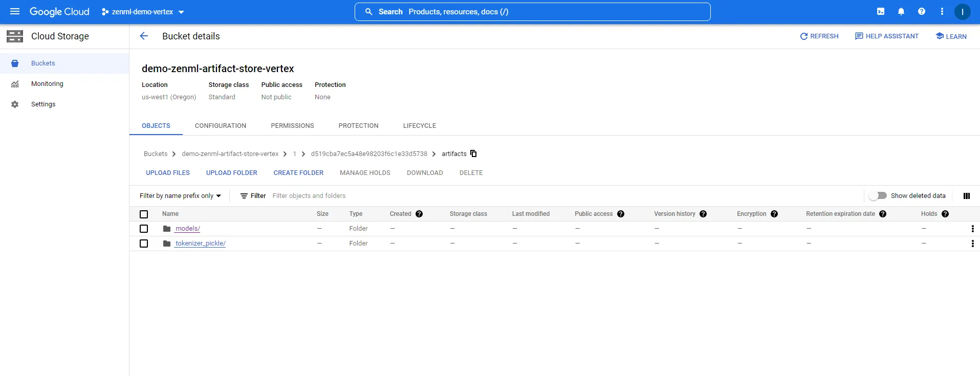Click UPLOAD FILES
Screen dimensions: 980x376
pyautogui.click(x=168, y=173)
